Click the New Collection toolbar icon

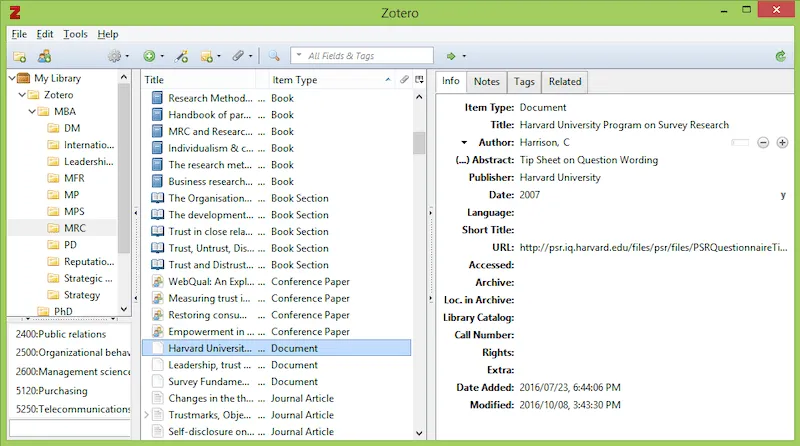pyautogui.click(x=19, y=56)
